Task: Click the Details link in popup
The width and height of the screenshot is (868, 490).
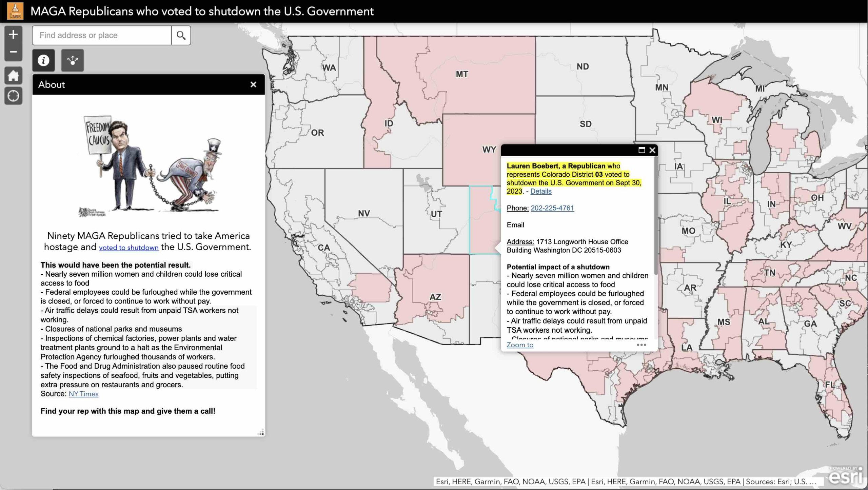Action: (x=541, y=191)
